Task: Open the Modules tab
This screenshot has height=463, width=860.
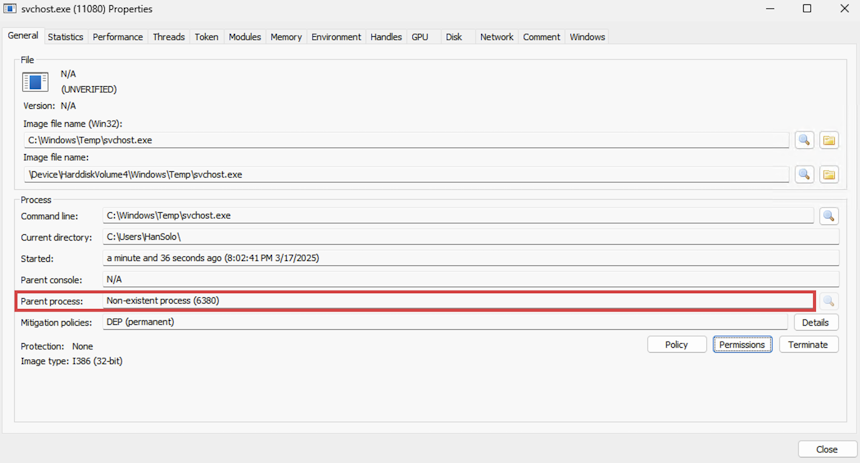Action: tap(245, 37)
